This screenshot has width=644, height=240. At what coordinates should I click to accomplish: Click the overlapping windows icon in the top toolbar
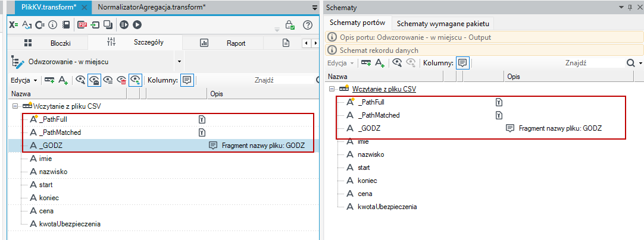point(108,24)
